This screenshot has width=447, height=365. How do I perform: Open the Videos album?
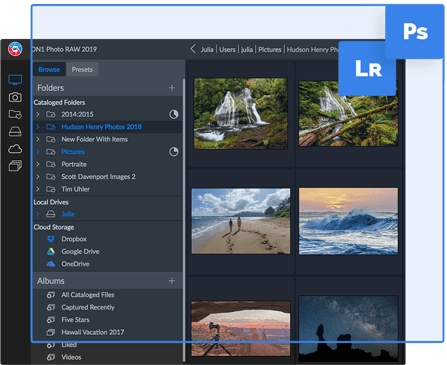[x=71, y=357]
